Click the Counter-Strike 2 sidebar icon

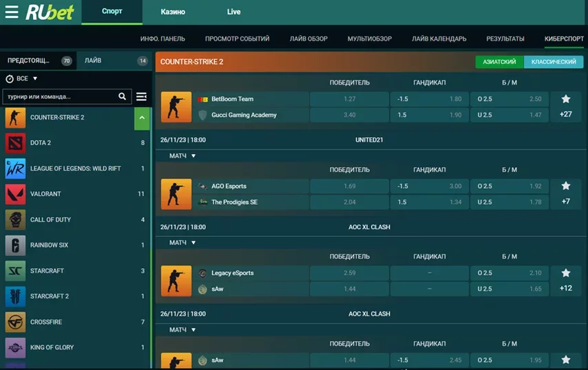15,117
